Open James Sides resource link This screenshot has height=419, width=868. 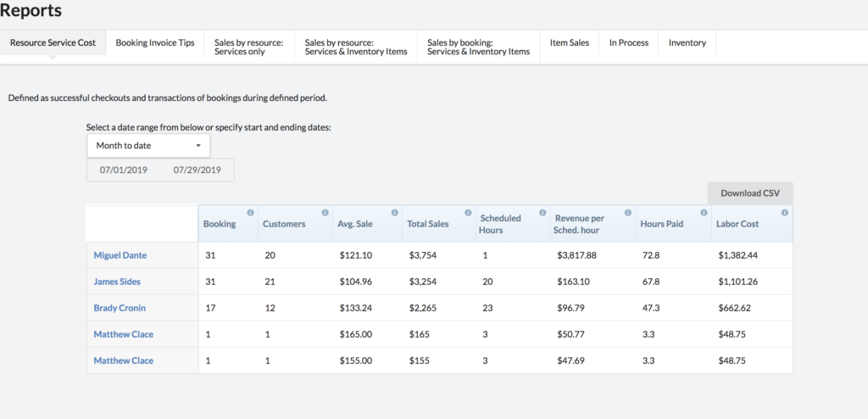[117, 282]
